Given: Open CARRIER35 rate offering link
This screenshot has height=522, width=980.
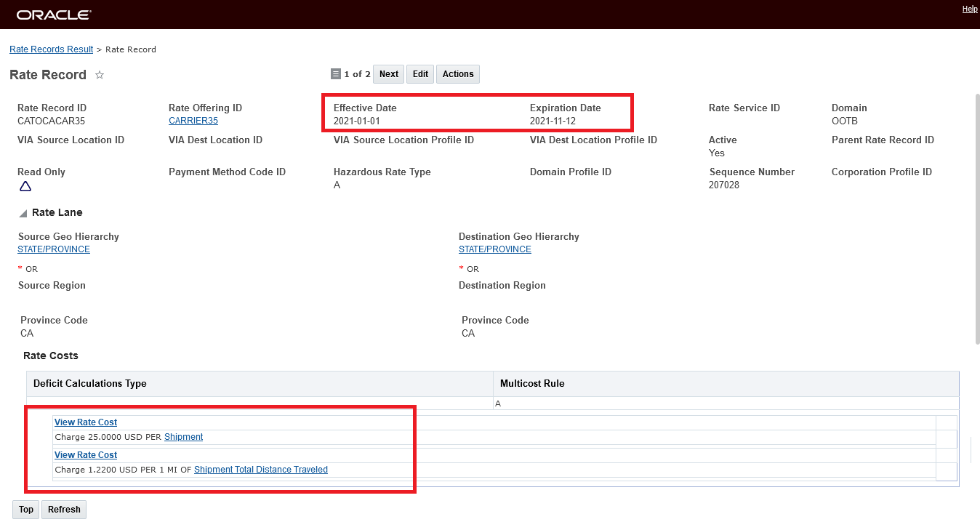Looking at the screenshot, I should click(x=193, y=121).
